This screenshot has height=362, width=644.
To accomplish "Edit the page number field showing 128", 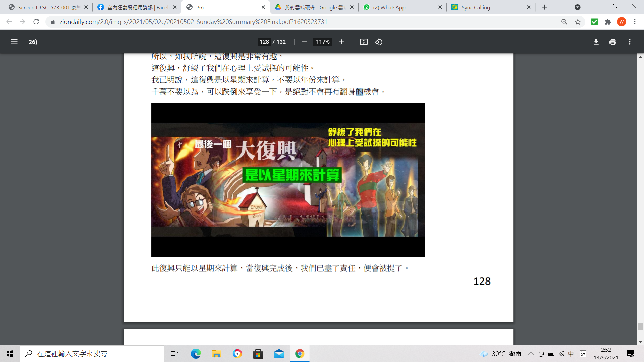I will [x=264, y=42].
